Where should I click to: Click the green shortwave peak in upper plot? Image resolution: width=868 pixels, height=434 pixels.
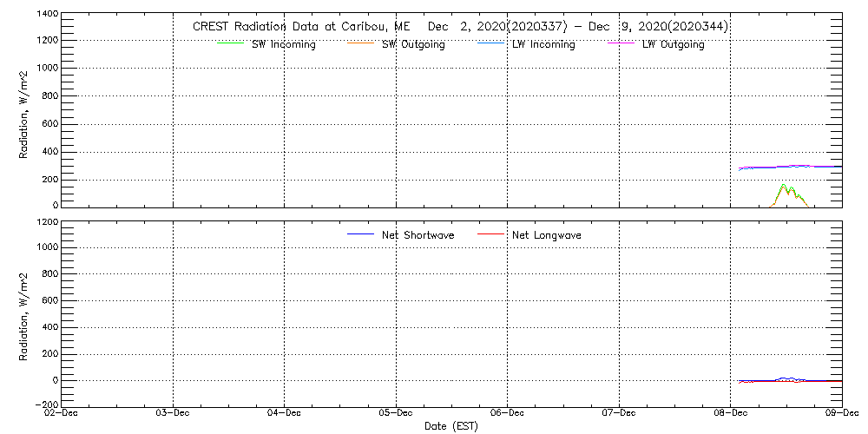coord(783,185)
